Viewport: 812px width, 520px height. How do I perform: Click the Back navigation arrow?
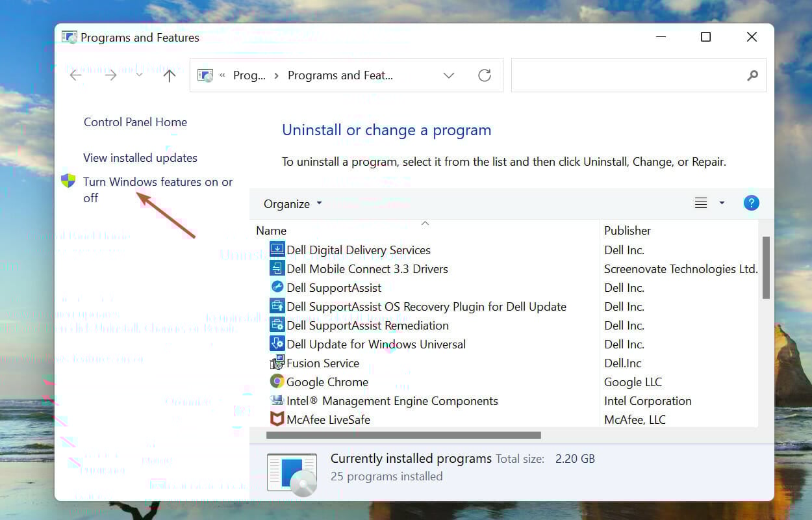[x=76, y=75]
